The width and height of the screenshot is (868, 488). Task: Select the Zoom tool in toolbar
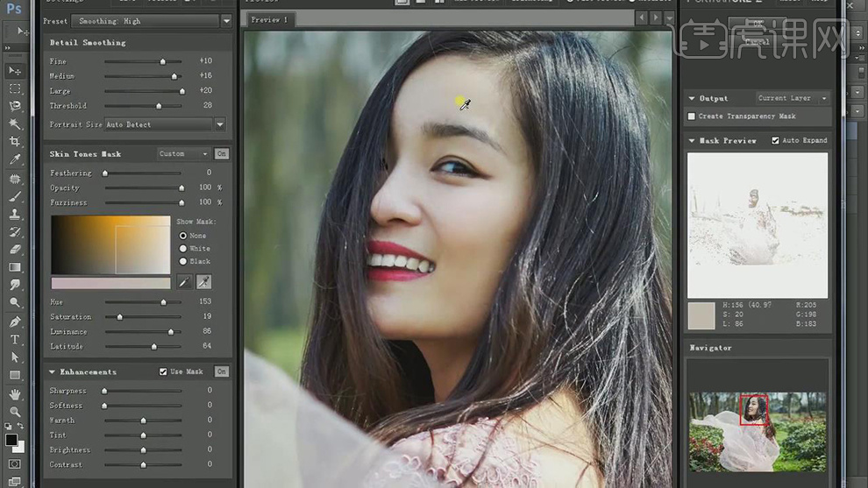15,412
